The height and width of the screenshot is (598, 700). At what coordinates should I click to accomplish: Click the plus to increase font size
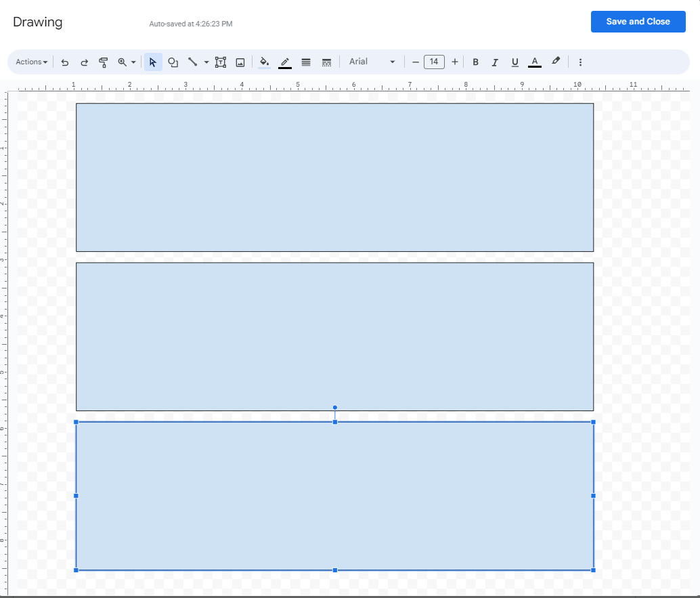tap(454, 62)
